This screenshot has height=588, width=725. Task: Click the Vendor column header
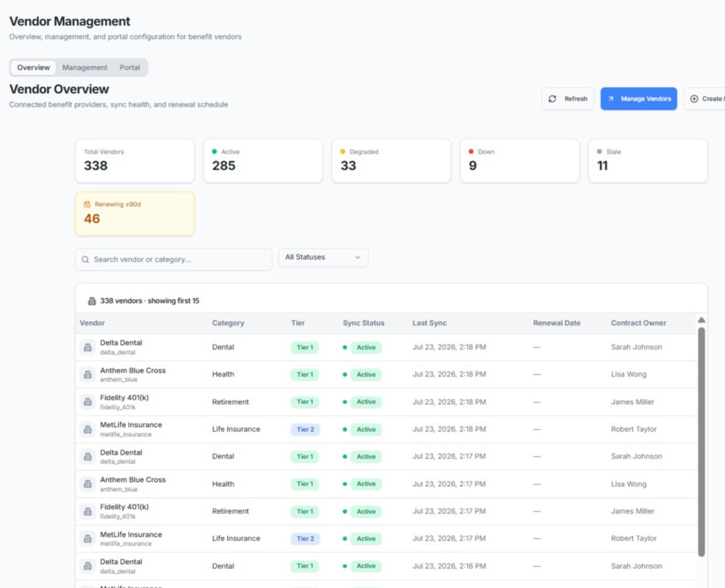[92, 323]
